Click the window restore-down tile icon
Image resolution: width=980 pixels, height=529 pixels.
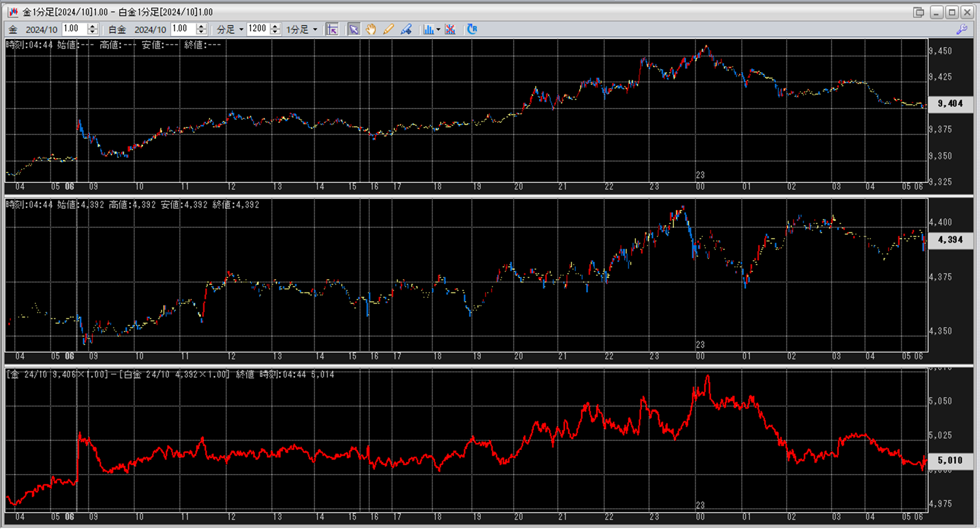pyautogui.click(x=918, y=12)
